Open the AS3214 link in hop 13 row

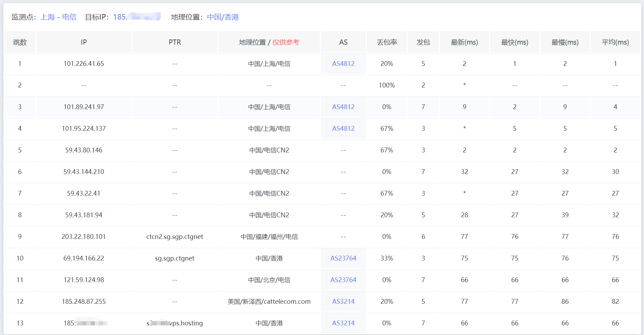[x=343, y=323]
